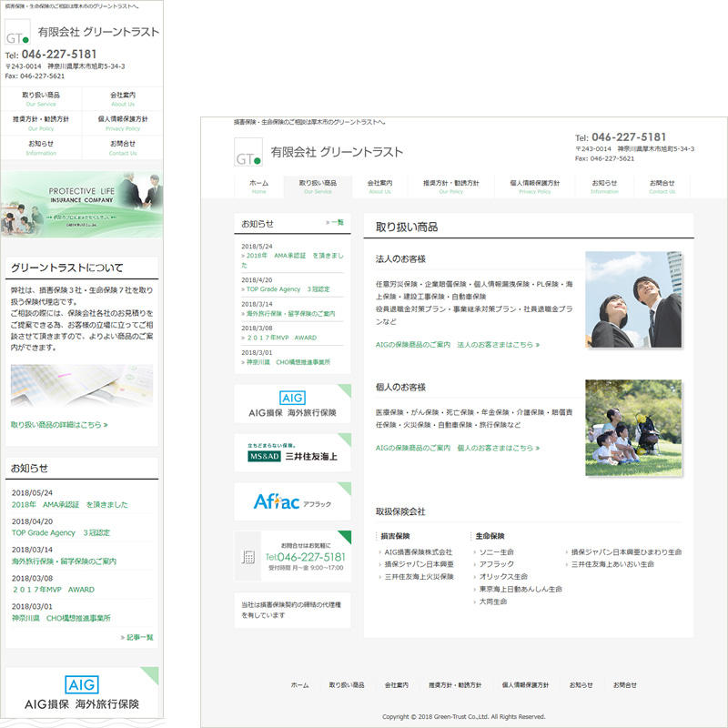Screen dimensions: 728x728
Task: Open TOP Grade Agency 3冠認定 on mobile list
Action: pos(61,532)
